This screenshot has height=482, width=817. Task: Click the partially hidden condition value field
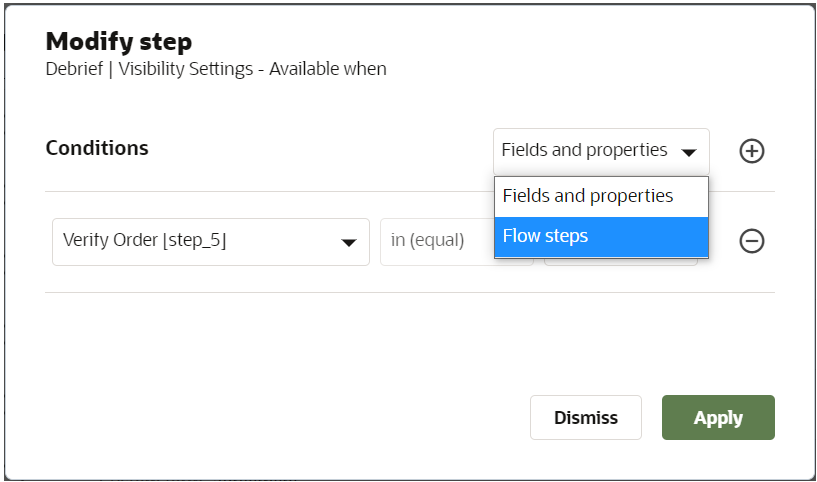pyautogui.click(x=620, y=262)
